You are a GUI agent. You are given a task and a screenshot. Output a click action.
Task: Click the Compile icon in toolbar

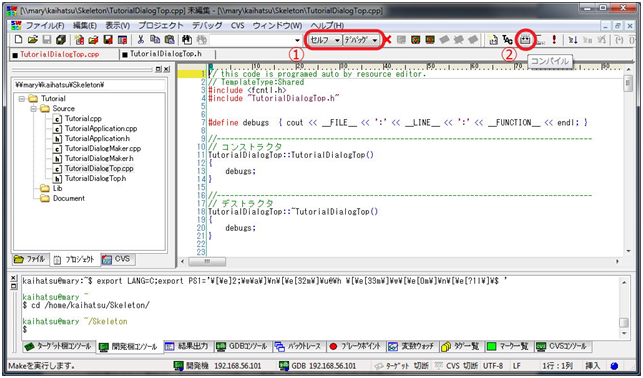[x=525, y=40]
